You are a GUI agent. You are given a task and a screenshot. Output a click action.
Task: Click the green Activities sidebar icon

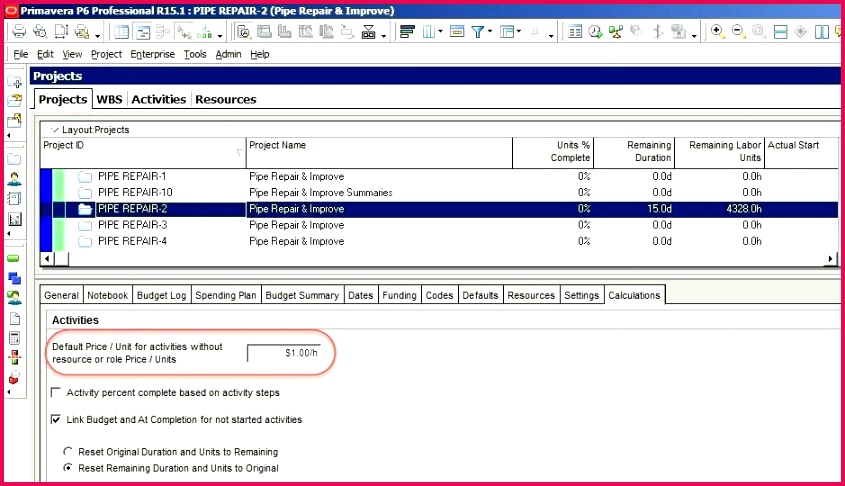[13, 259]
